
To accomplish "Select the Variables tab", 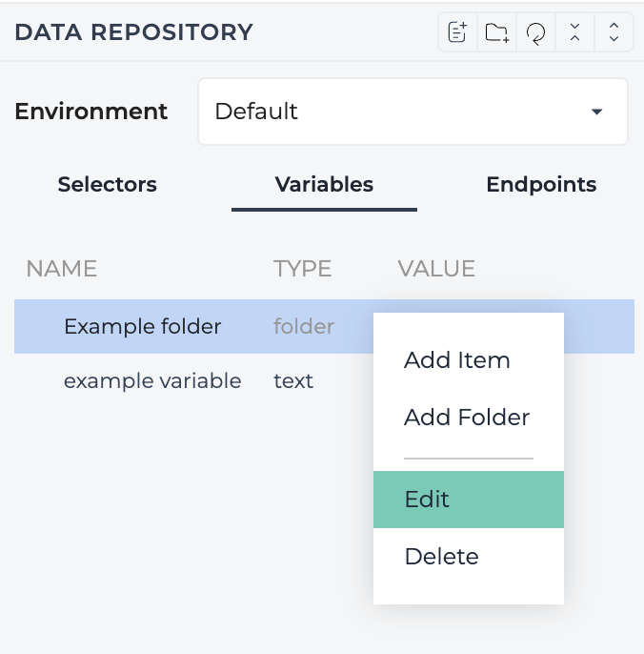I will 324,184.
